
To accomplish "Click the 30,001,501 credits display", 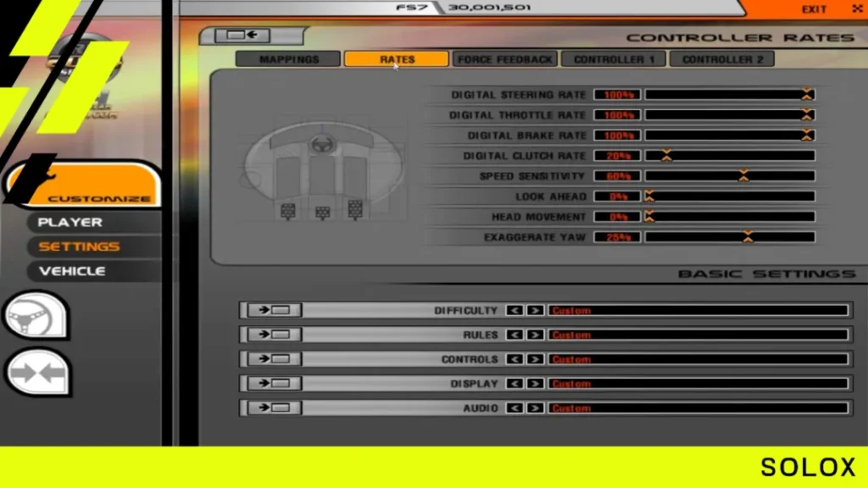I will point(489,7).
